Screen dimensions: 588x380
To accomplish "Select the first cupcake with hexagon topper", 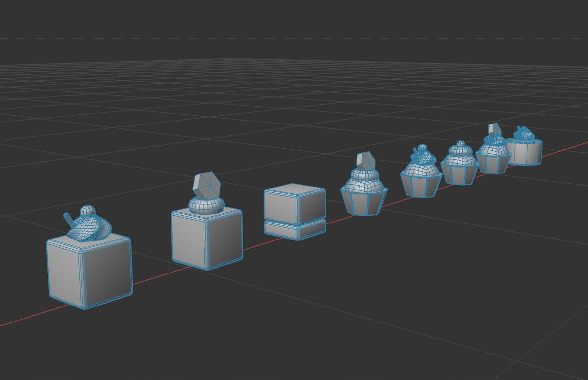I will tap(364, 184).
